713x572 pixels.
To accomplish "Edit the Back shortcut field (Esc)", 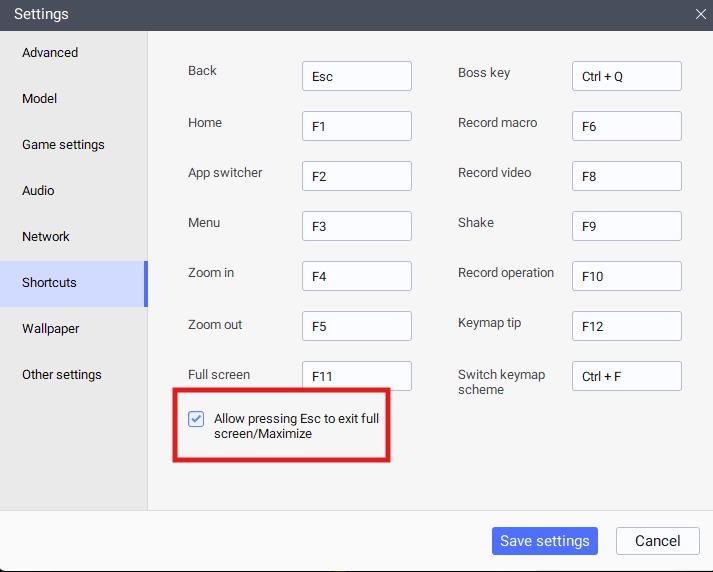I will [357, 76].
